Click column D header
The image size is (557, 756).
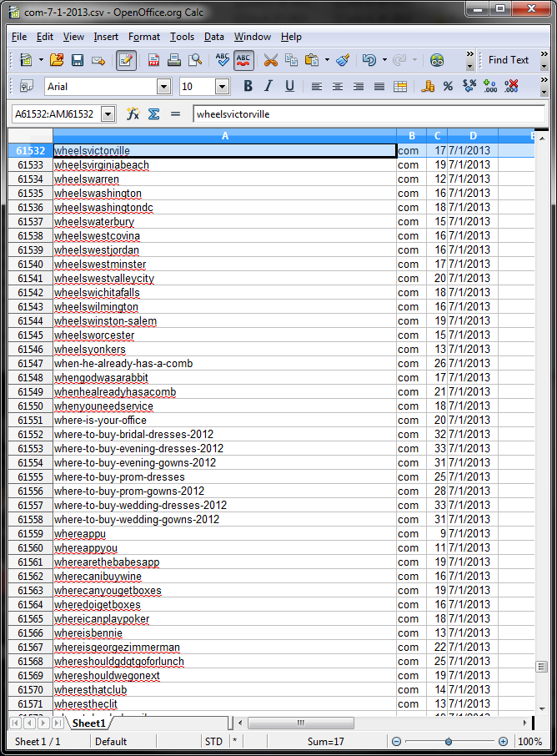point(473,136)
